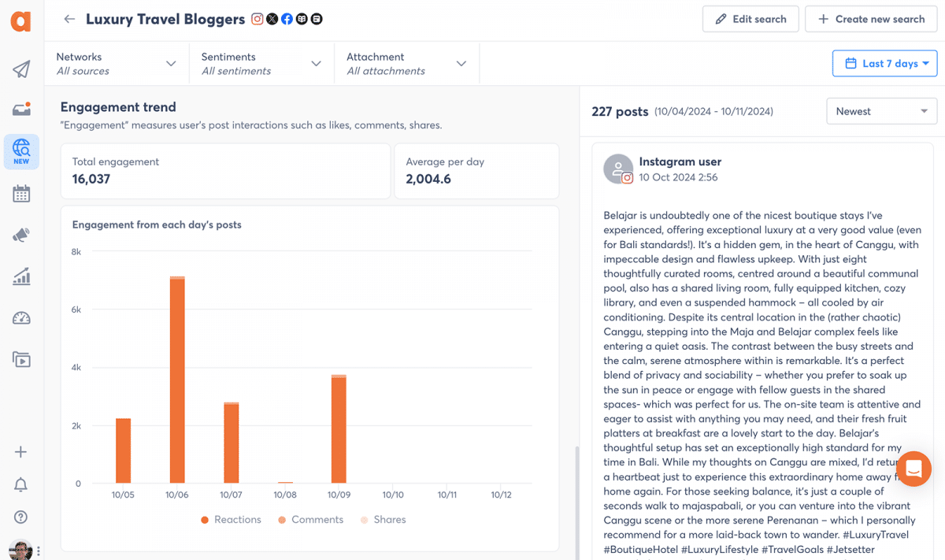Click the Average per day 2,004.6 value

(428, 180)
